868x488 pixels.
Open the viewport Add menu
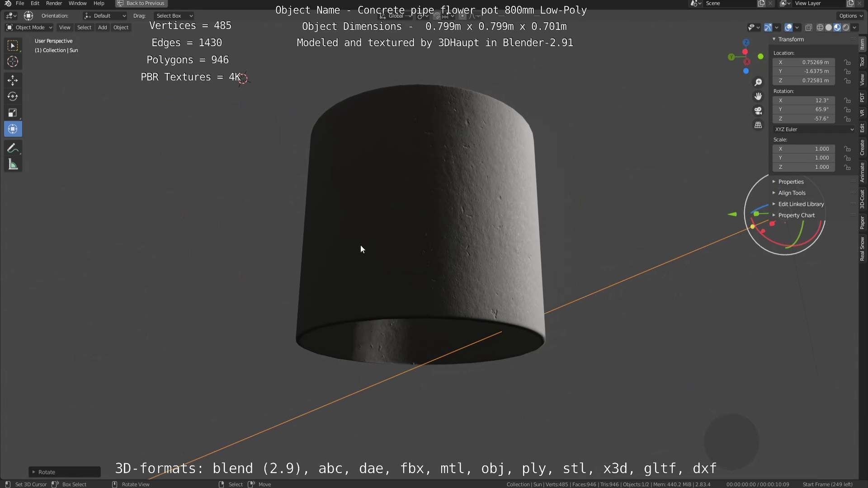(103, 28)
